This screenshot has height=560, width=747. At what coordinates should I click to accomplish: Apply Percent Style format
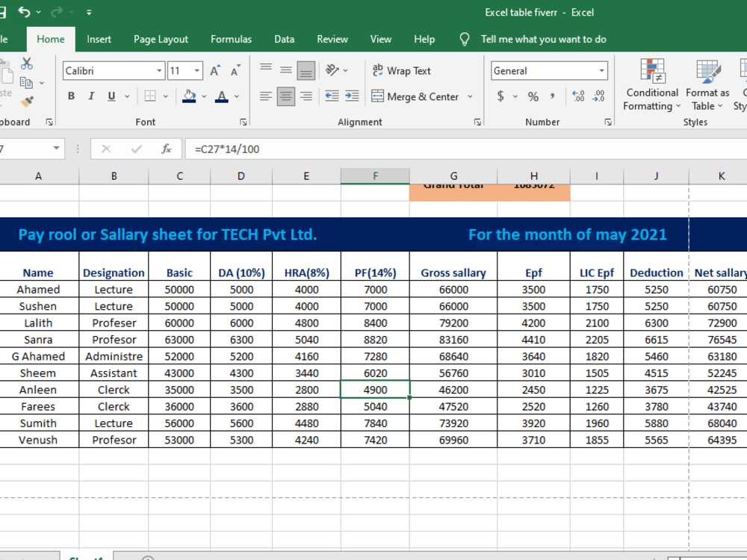(533, 96)
